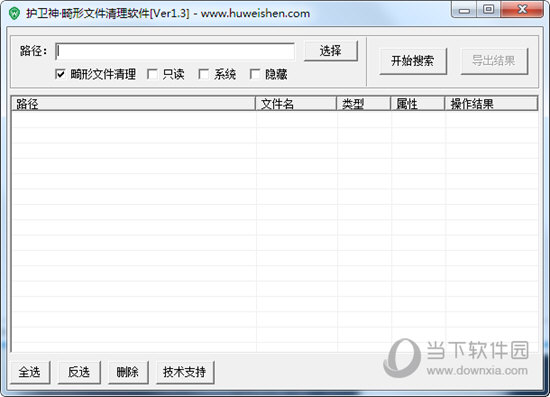This screenshot has width=550, height=397.
Task: Sort by the 文件名 column header
Action: click(296, 104)
